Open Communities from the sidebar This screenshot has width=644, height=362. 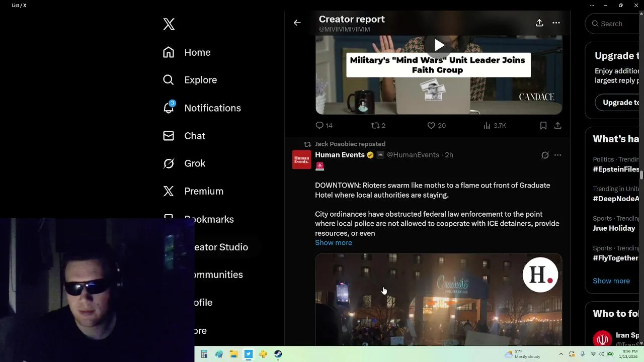(218, 275)
